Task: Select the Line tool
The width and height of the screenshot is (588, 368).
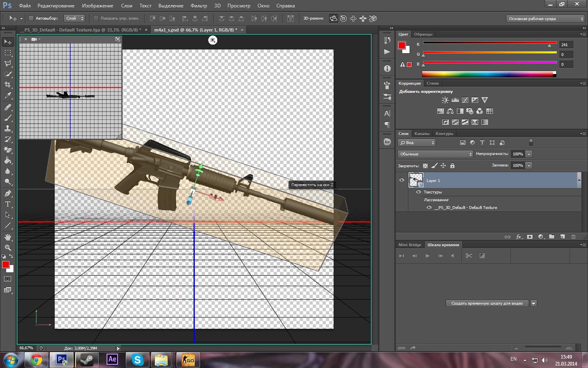Action: (x=8, y=225)
